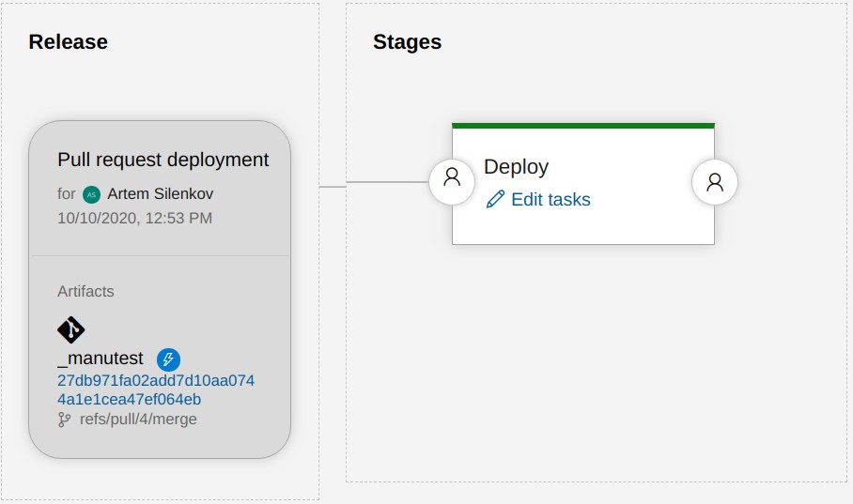Click the _manutest artifact name
The width and height of the screenshot is (853, 504).
click(101, 359)
